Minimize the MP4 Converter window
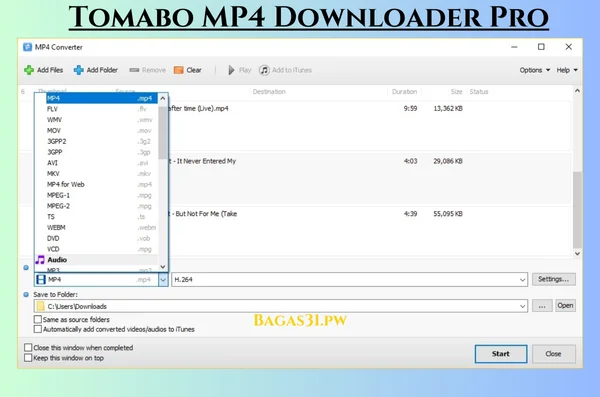Viewport: 600px width, 397px height. (514, 47)
